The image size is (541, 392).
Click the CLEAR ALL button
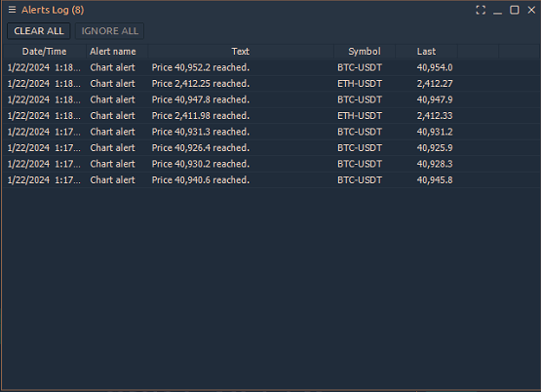pos(39,31)
